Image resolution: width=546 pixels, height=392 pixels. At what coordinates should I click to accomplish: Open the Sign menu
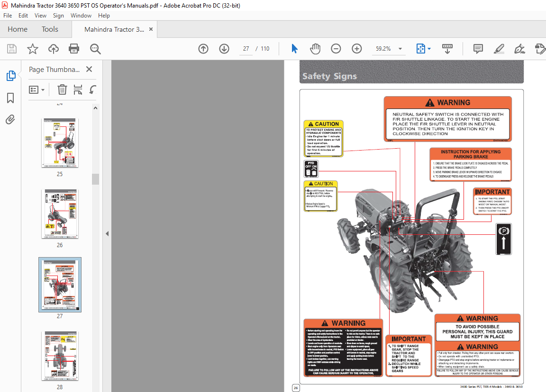[x=58, y=15]
